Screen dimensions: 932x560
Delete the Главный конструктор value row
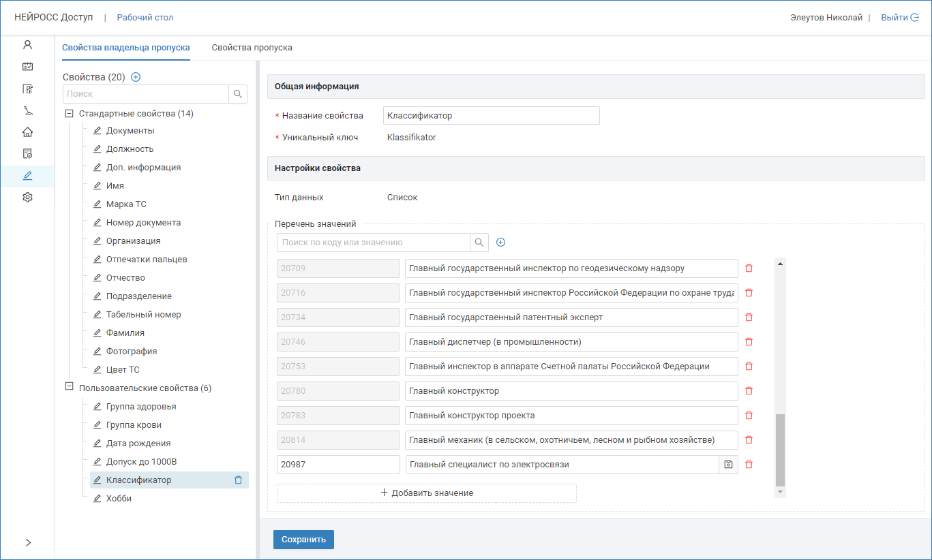point(749,391)
